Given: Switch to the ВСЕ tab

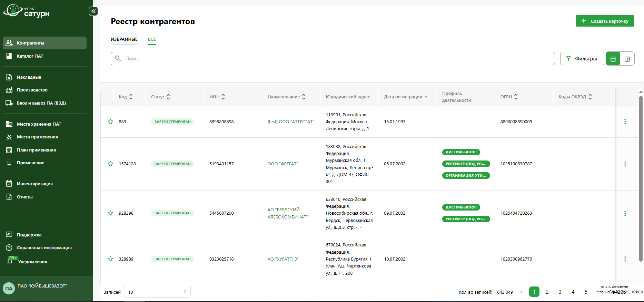Looking at the screenshot, I should pos(152,39).
